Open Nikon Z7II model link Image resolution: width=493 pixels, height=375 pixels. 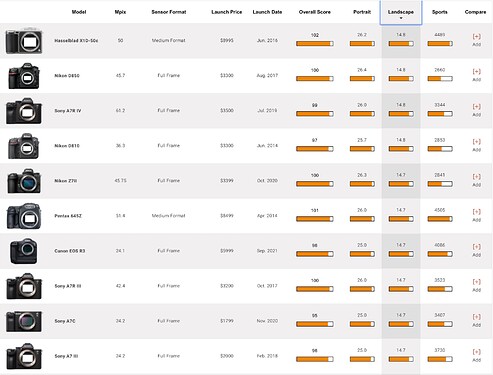[x=66, y=181]
